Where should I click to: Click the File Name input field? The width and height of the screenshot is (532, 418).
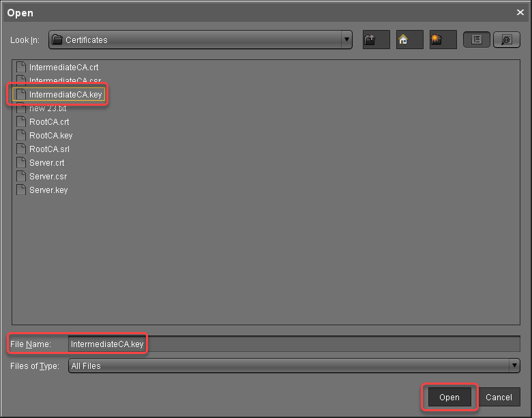[293, 344]
